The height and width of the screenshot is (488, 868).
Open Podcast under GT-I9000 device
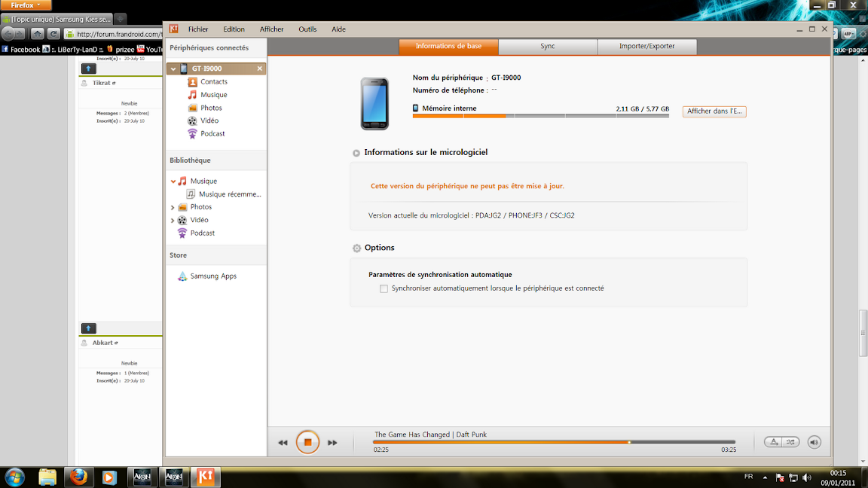click(x=206, y=134)
